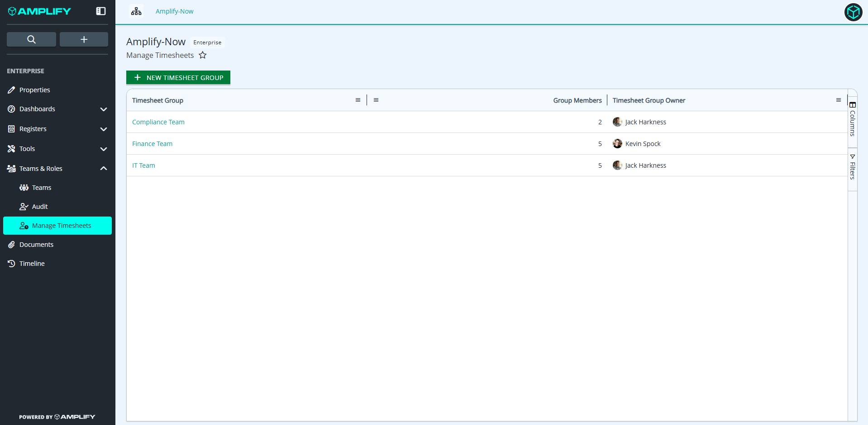Image resolution: width=868 pixels, height=425 pixels.
Task: Open the Compliance Team link
Action: pos(158,122)
